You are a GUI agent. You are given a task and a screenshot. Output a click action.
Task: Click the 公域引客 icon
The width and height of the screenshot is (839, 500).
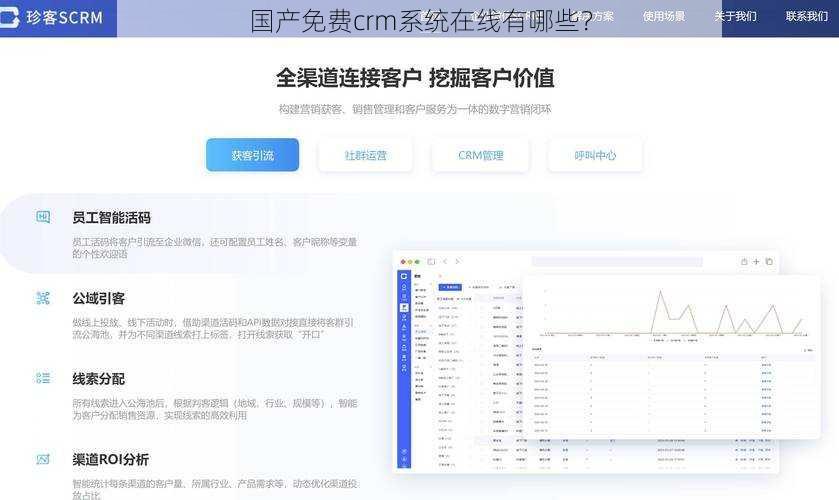click(43, 298)
